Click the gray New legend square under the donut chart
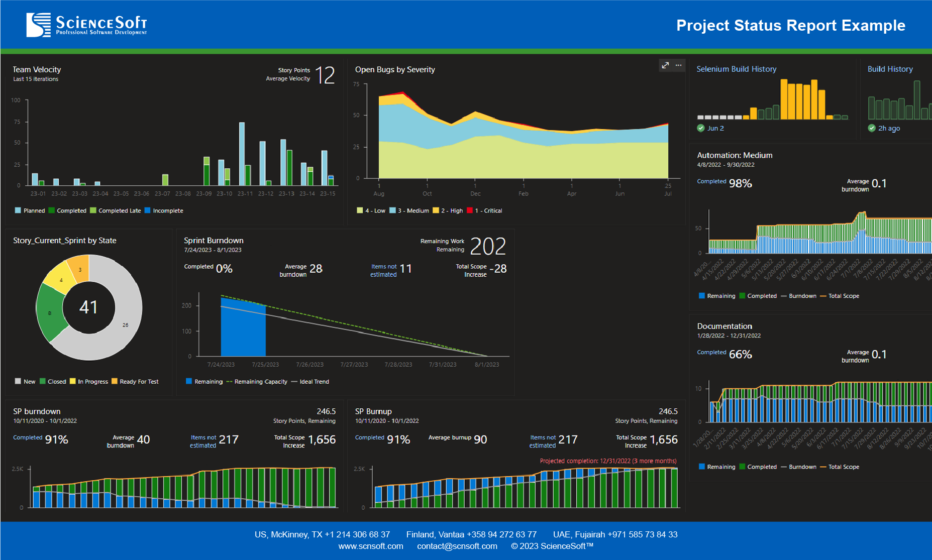The image size is (932, 560). (x=18, y=381)
